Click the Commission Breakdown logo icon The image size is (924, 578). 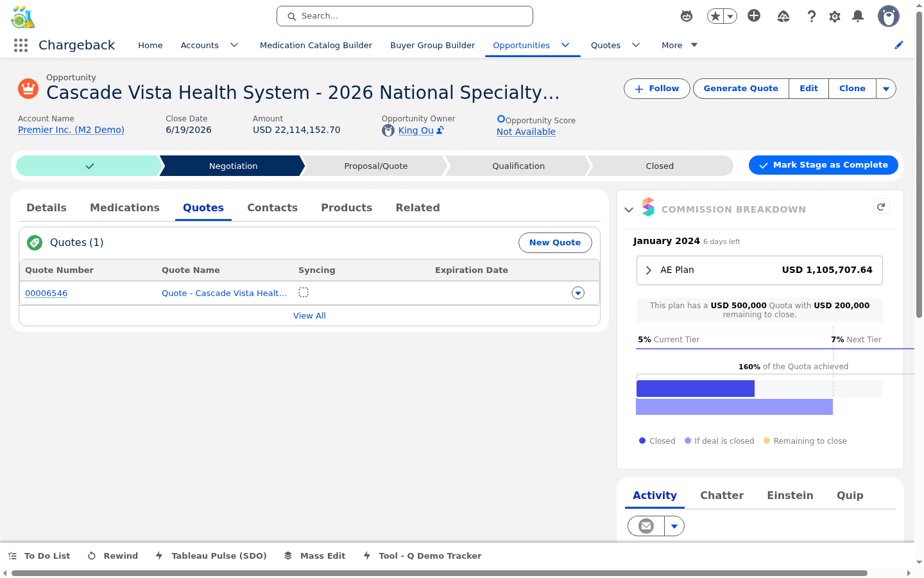[x=649, y=207]
